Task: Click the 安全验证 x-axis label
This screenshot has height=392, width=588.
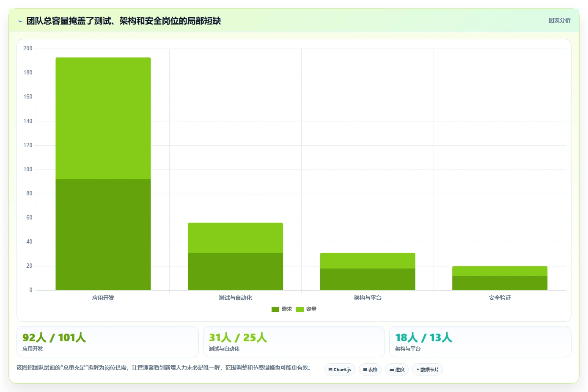Action: coord(500,298)
